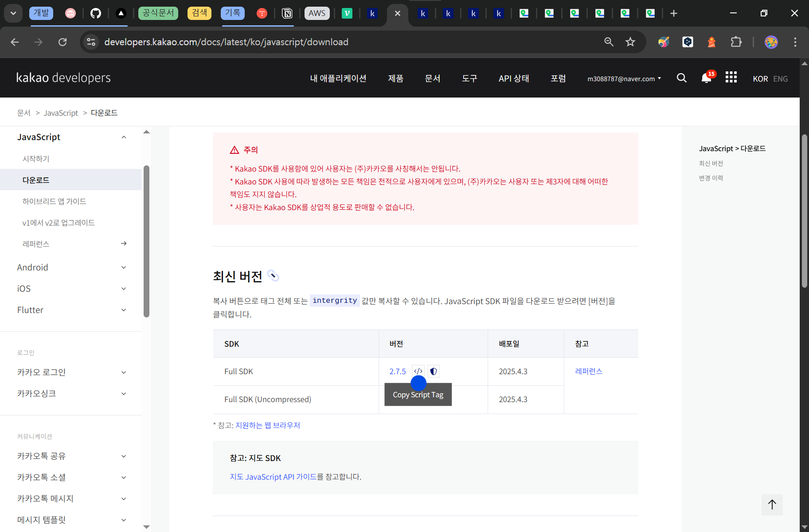This screenshot has height=532, width=809.
Task: Go back with the browser back arrow
Action: pyautogui.click(x=15, y=42)
